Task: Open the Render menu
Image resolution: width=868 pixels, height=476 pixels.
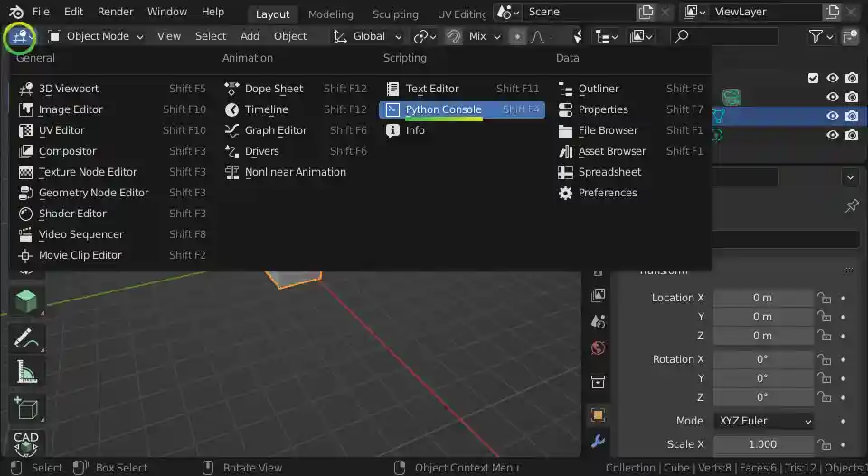Action: 115,12
